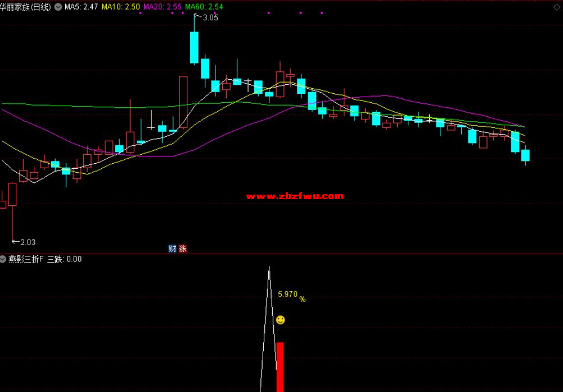Click the red 涨 icon
Screen dimensions: 563x392
tap(183, 249)
